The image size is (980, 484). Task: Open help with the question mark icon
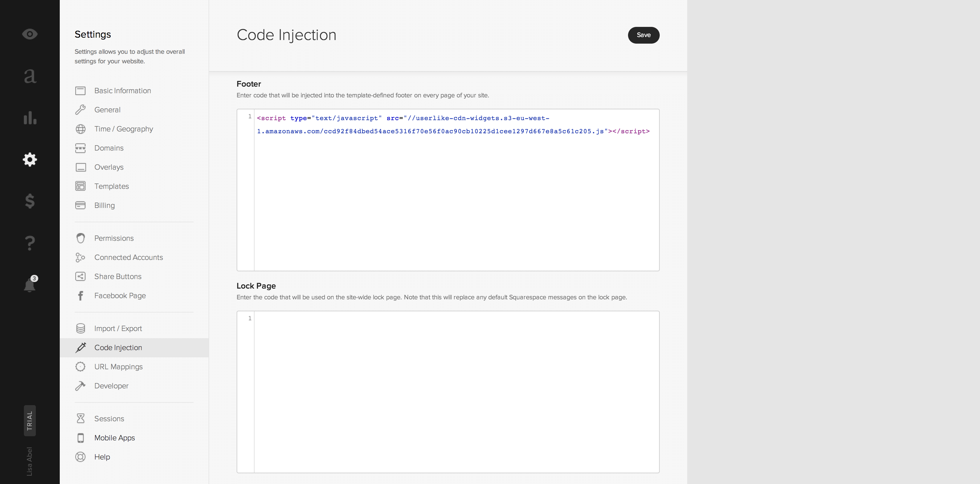coord(30,243)
